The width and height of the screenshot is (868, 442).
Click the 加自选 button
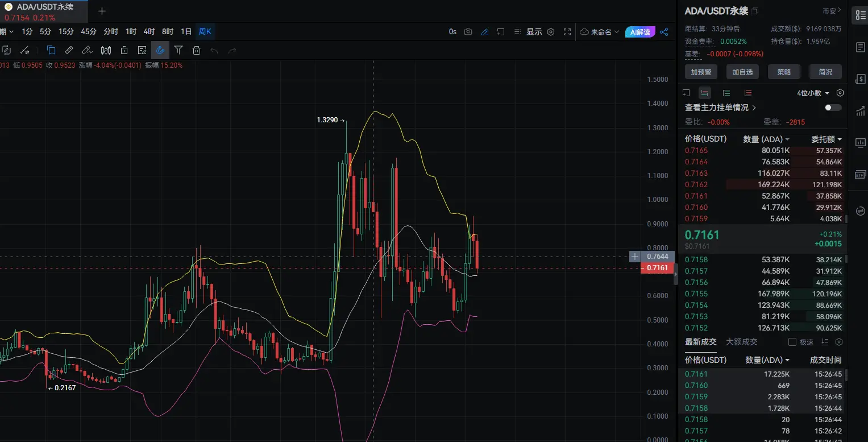[x=742, y=72]
